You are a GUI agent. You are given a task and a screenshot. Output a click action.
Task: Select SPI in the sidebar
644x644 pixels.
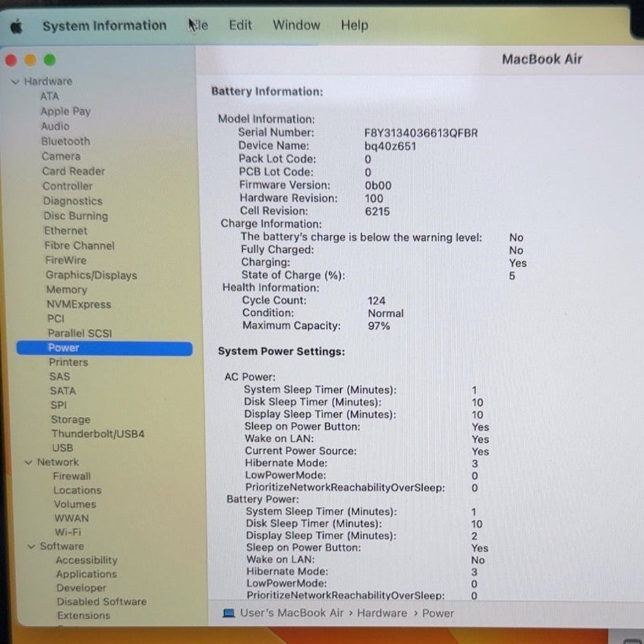pyautogui.click(x=58, y=406)
